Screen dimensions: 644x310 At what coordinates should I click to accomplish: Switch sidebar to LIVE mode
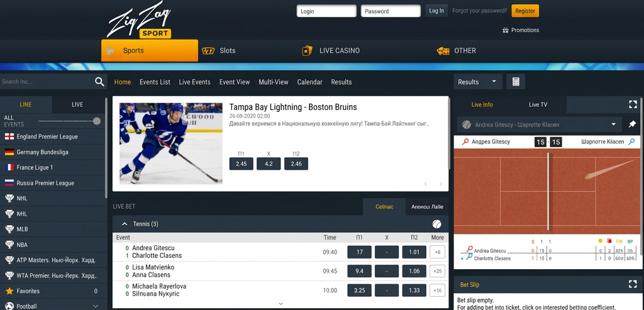coord(77,104)
